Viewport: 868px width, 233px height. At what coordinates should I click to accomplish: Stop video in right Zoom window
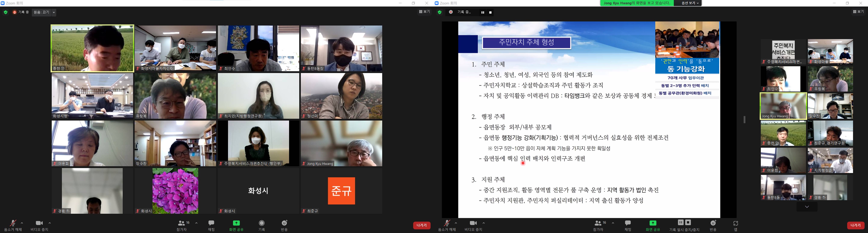473,225
